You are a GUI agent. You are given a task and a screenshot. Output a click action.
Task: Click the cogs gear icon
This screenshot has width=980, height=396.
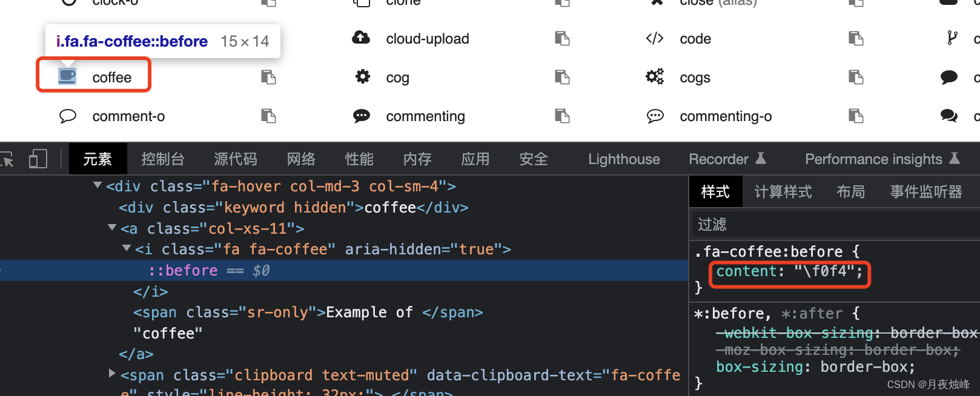[x=655, y=77]
